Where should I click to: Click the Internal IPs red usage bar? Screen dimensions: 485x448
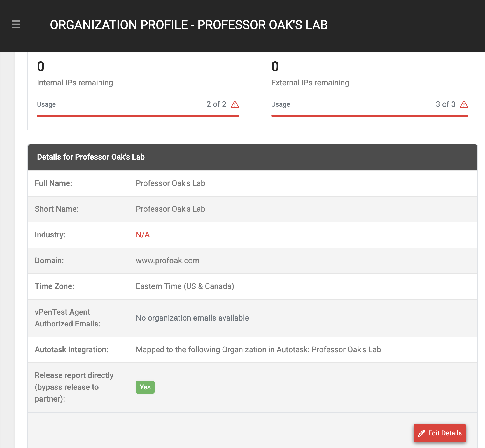138,116
